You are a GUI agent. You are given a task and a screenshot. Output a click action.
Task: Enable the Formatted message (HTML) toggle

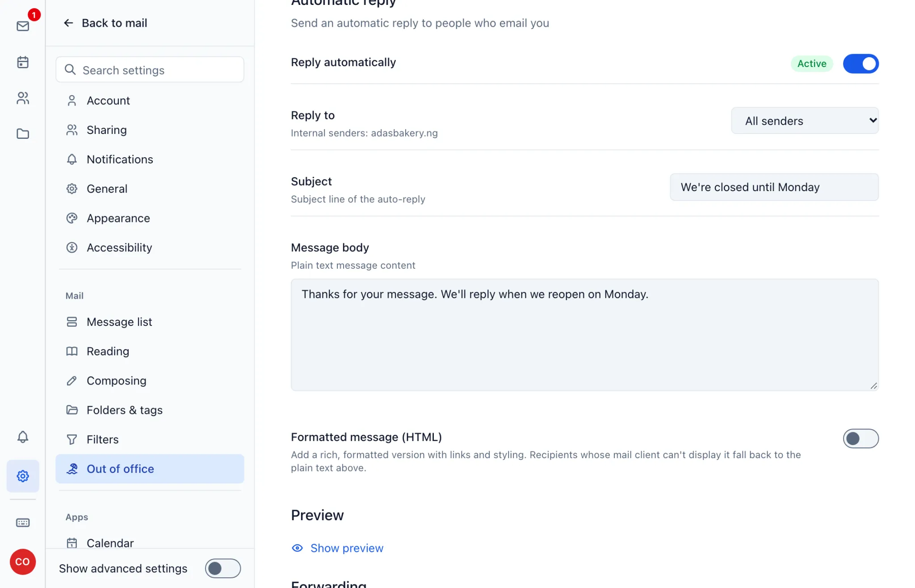click(860, 438)
